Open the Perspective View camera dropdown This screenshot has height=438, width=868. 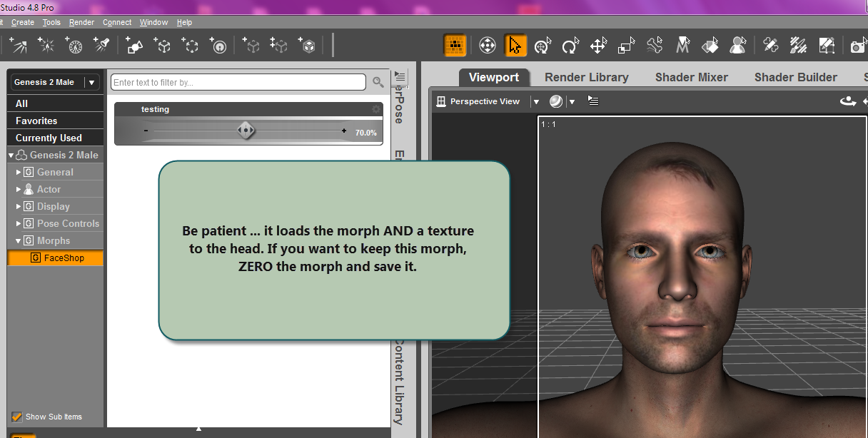pos(536,101)
